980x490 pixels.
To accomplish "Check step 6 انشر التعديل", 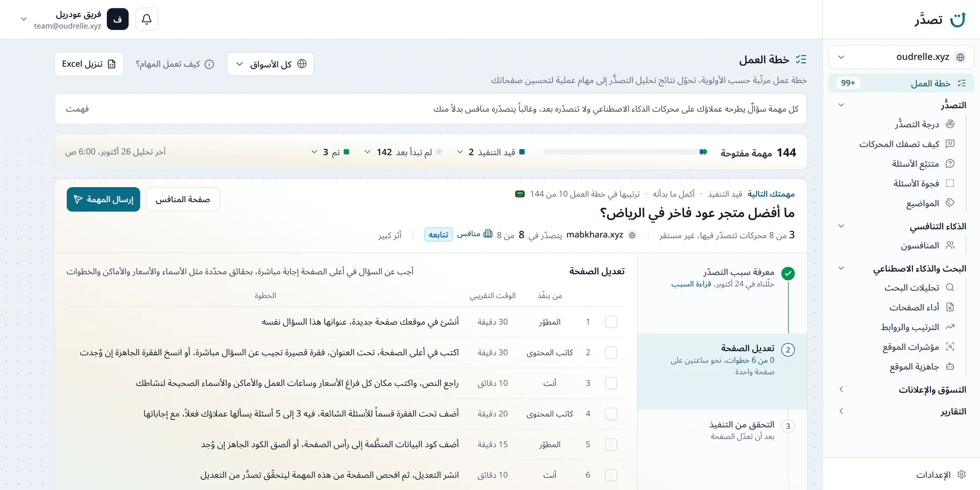I will tap(611, 475).
